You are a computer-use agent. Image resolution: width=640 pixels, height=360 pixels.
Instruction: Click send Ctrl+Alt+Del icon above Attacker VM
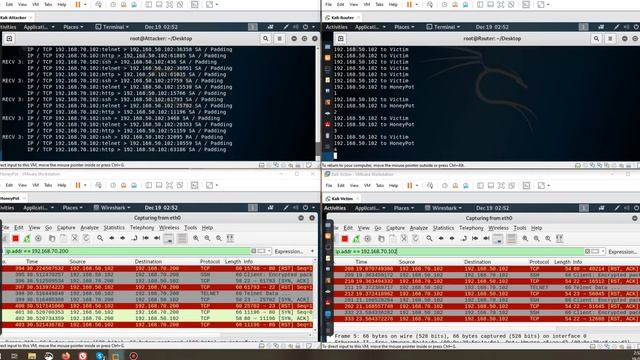(x=98, y=4)
